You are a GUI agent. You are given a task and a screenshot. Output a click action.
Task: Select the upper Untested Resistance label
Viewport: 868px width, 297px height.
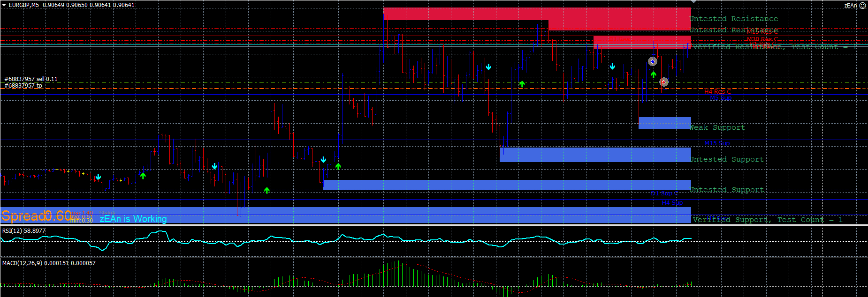734,19
